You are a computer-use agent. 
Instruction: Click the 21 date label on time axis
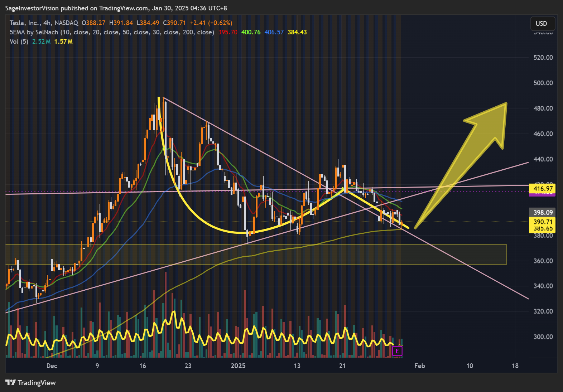click(x=342, y=366)
